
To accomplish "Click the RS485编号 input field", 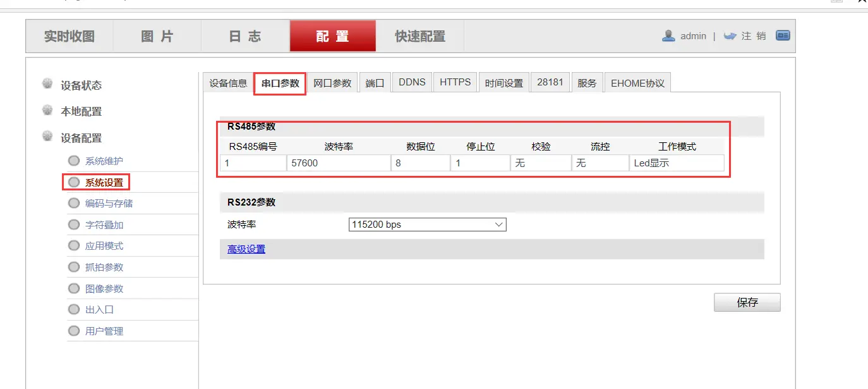I will (x=253, y=163).
